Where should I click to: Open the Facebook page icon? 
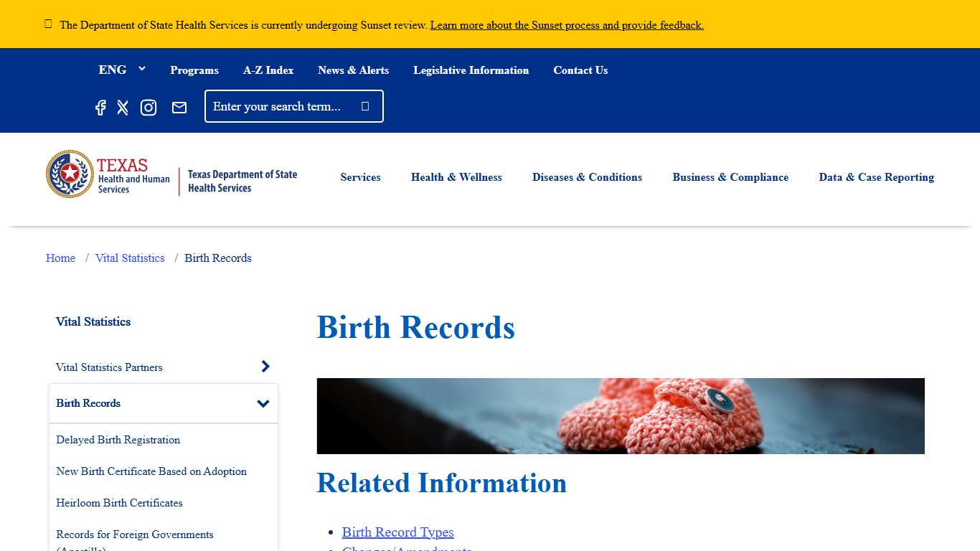[x=100, y=107]
